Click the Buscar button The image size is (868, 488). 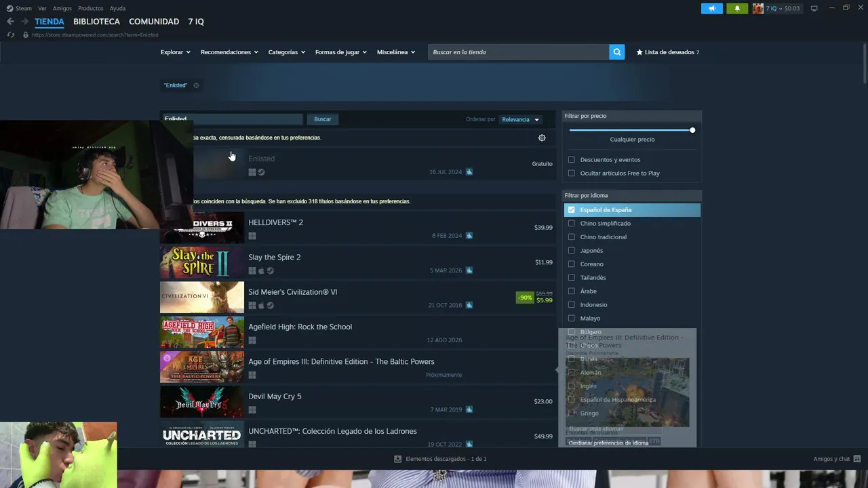(323, 119)
